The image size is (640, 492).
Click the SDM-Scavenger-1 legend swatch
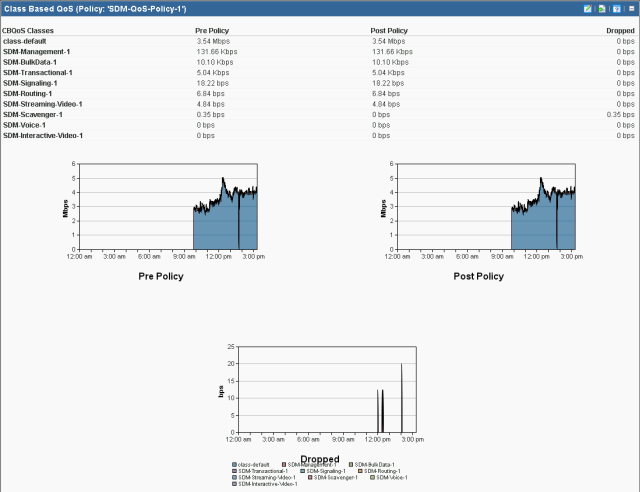tap(310, 477)
